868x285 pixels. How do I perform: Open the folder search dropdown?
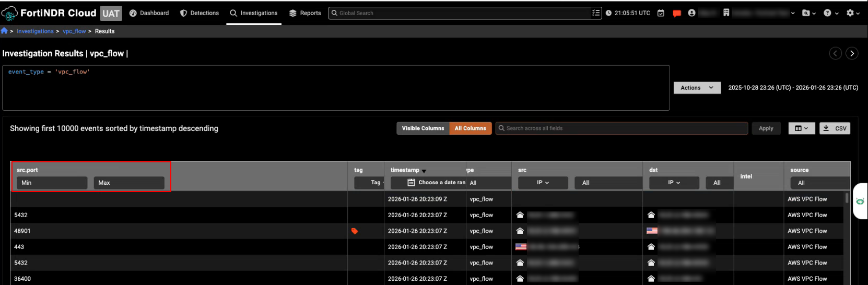click(808, 13)
